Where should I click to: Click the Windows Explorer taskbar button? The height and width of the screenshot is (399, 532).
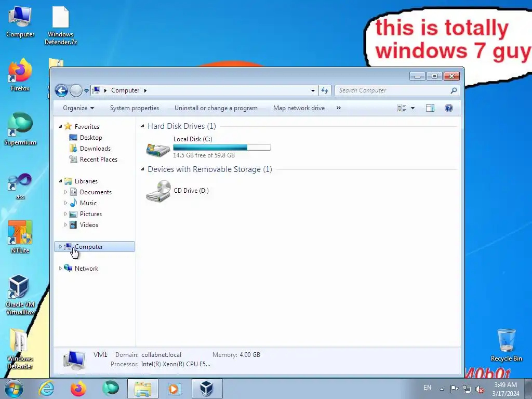pos(143,389)
